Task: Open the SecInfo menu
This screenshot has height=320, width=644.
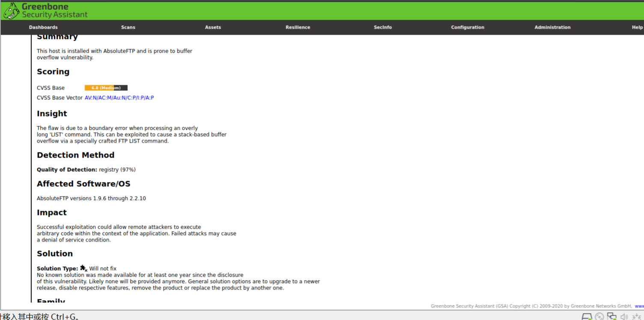Action: [x=383, y=27]
